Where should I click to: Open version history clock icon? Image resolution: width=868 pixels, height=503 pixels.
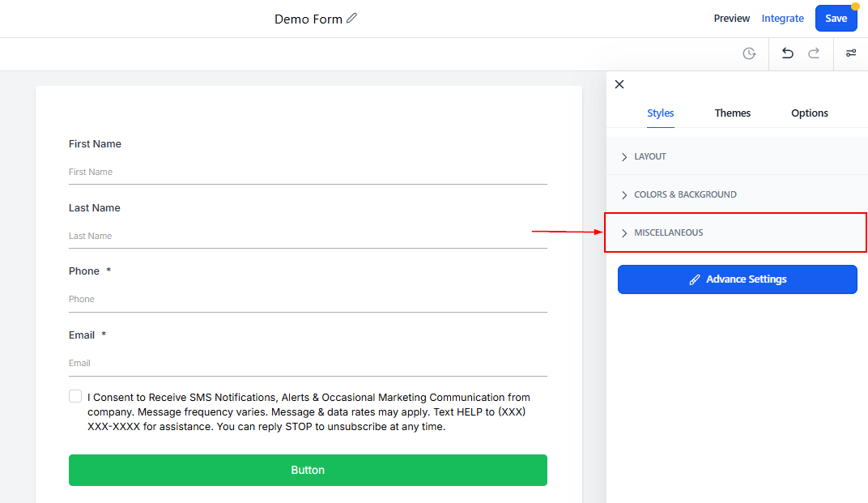pyautogui.click(x=749, y=53)
